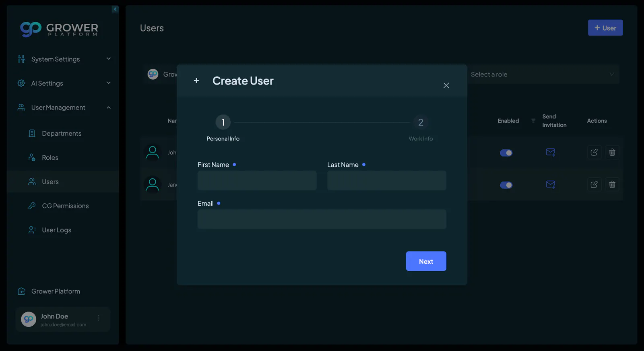
Task: Click the AI Settings gear icon
Action: point(21,83)
